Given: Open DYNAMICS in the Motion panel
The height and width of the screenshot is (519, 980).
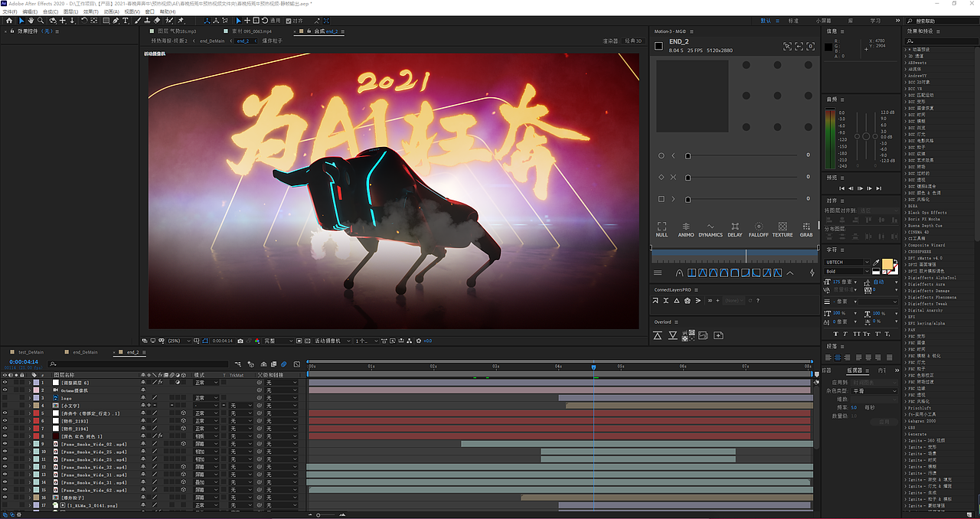Looking at the screenshot, I should coord(710,227).
